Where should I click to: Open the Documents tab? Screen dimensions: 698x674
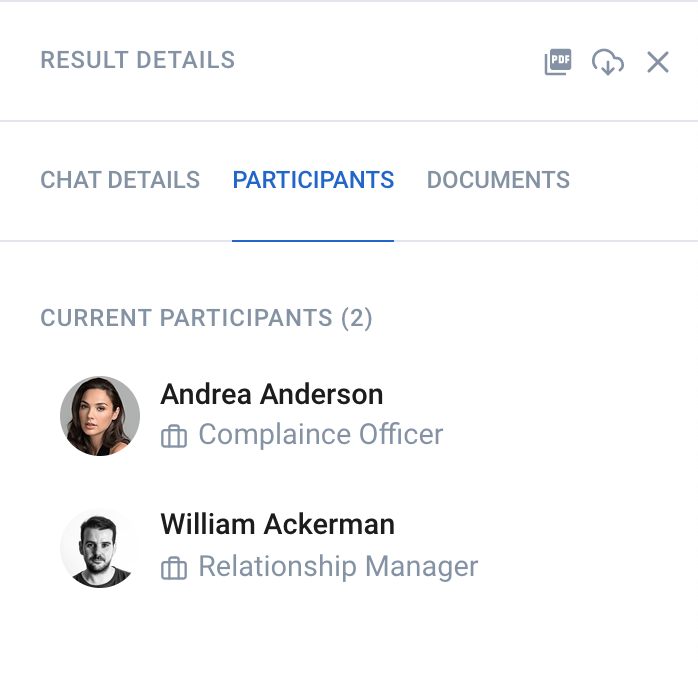click(x=498, y=180)
